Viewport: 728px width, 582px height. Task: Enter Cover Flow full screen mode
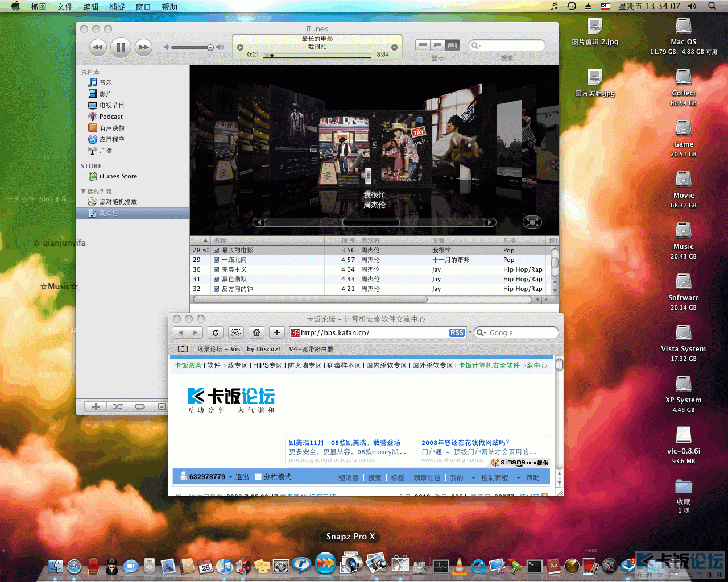(532, 222)
